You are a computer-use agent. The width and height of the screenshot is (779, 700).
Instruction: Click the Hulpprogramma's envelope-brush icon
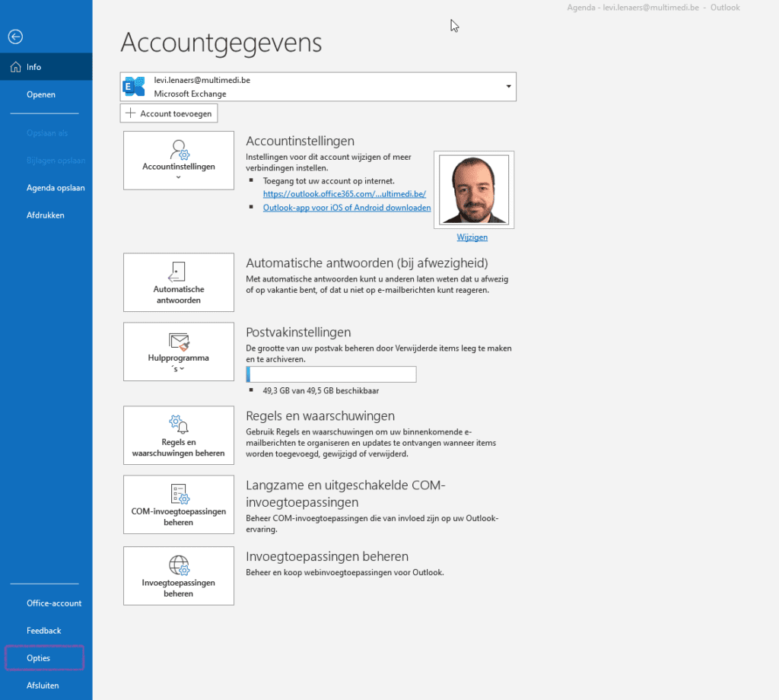[x=179, y=342]
